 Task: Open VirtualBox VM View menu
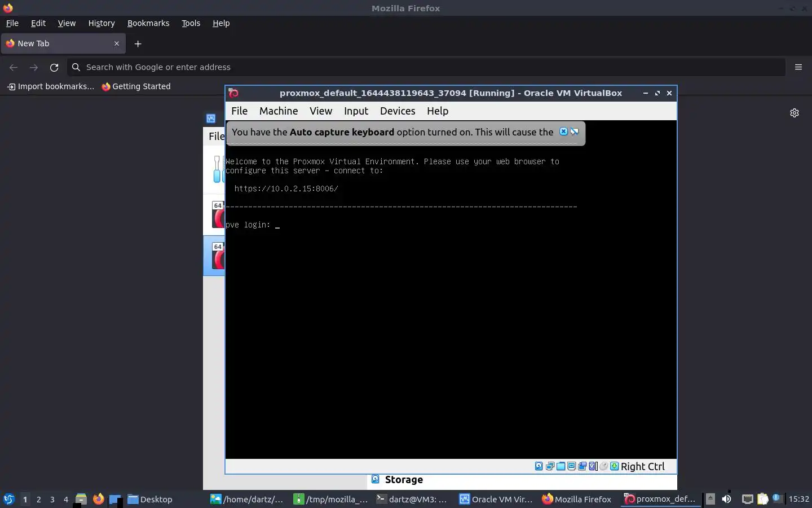point(321,111)
